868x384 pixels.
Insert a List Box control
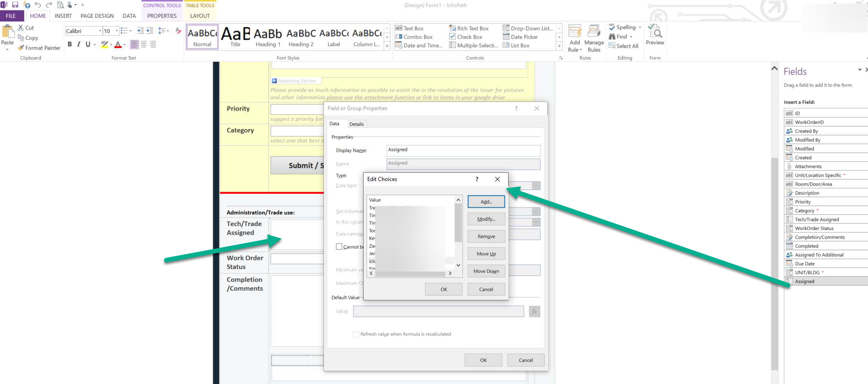(516, 46)
